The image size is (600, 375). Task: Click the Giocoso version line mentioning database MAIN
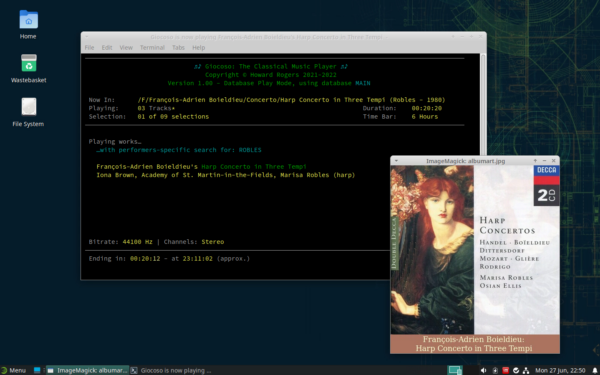(269, 83)
